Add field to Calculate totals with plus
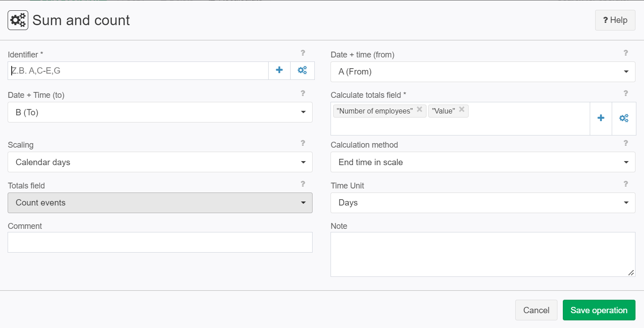Screen dimensions: 644x328 click(601, 118)
